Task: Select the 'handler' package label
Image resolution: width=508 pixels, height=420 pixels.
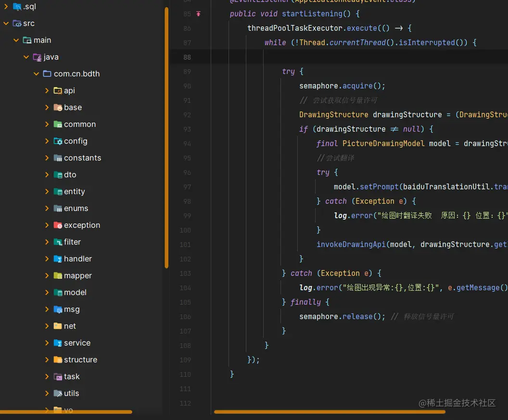Action: tap(78, 259)
